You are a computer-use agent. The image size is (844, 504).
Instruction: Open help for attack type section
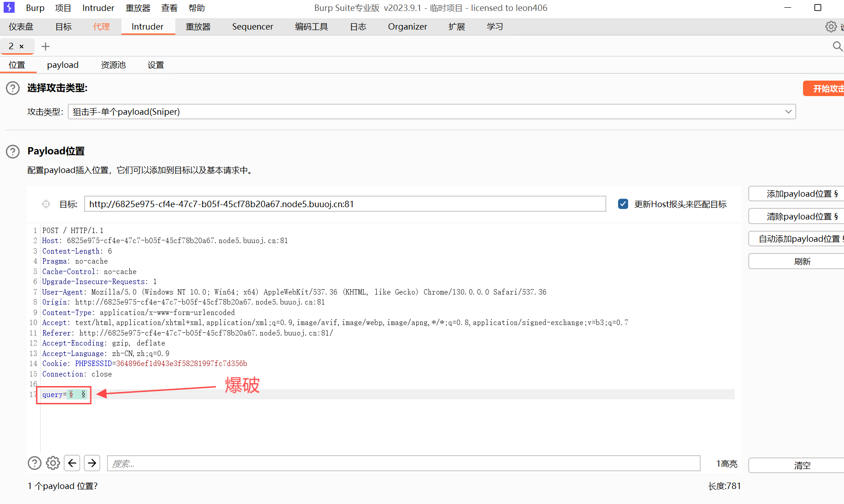(x=13, y=88)
